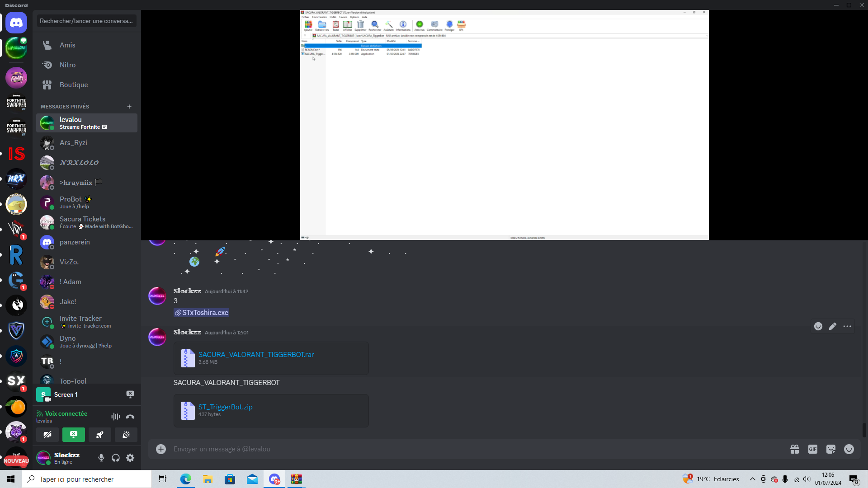
Task: Open the panzerein conversation
Action: coord(87,242)
